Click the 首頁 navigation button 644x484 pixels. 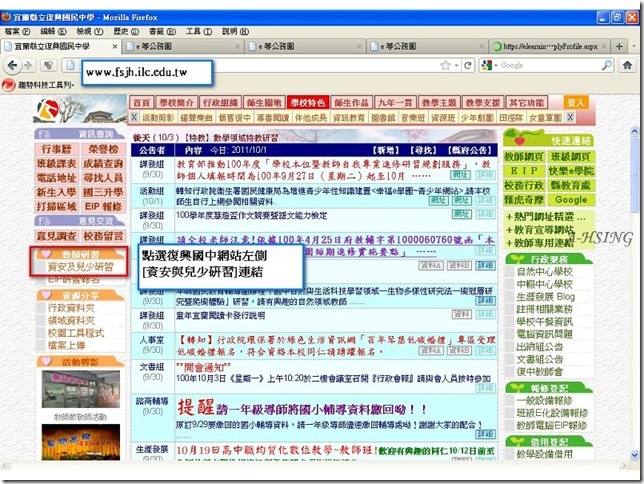[142, 103]
